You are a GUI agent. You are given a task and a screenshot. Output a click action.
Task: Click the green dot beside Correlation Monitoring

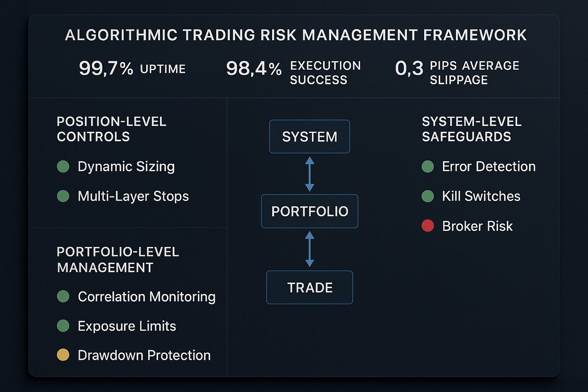click(x=63, y=296)
